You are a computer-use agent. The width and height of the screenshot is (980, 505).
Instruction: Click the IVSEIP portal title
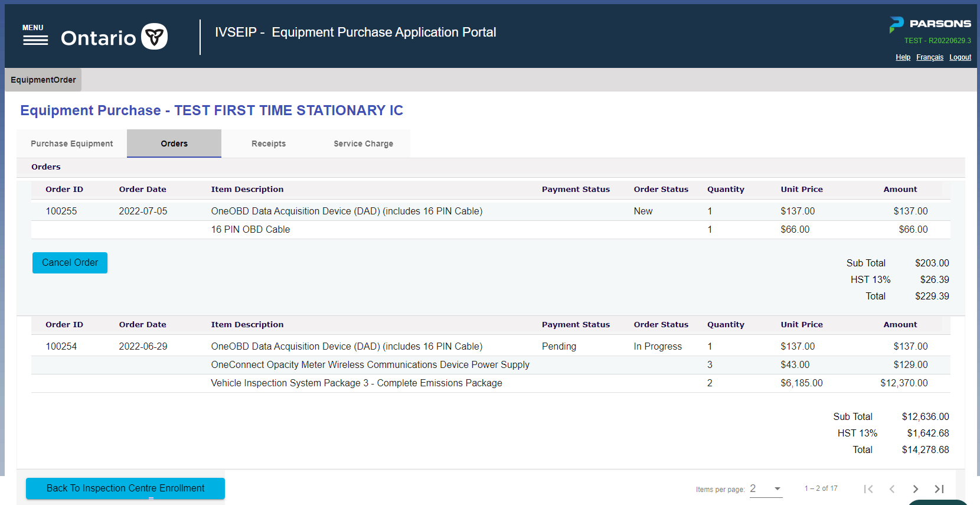coord(355,32)
